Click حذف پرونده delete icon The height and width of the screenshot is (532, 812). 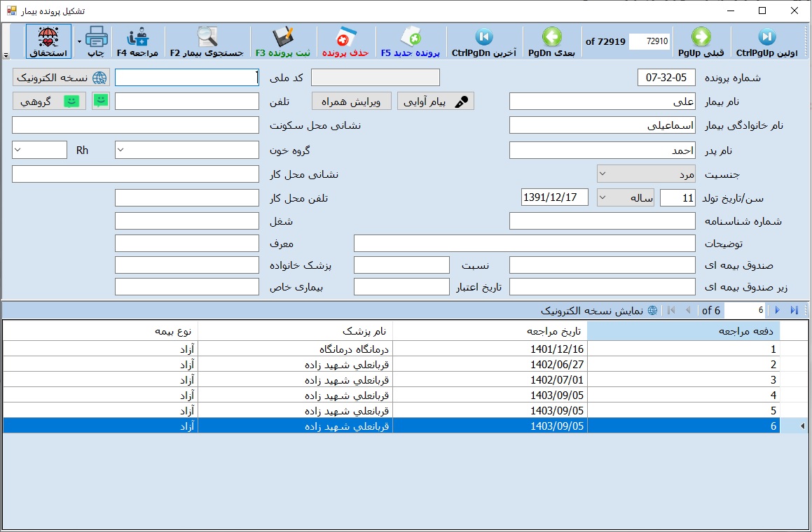pyautogui.click(x=345, y=36)
